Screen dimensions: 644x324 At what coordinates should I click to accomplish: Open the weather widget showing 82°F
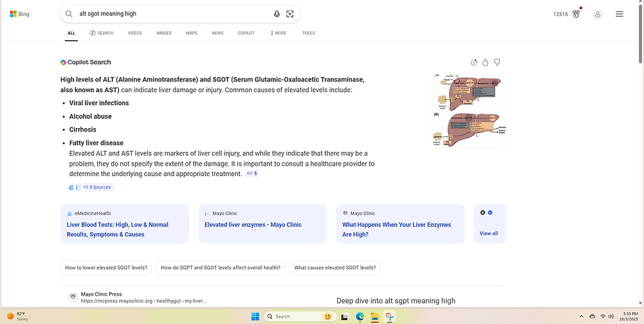pos(18,316)
